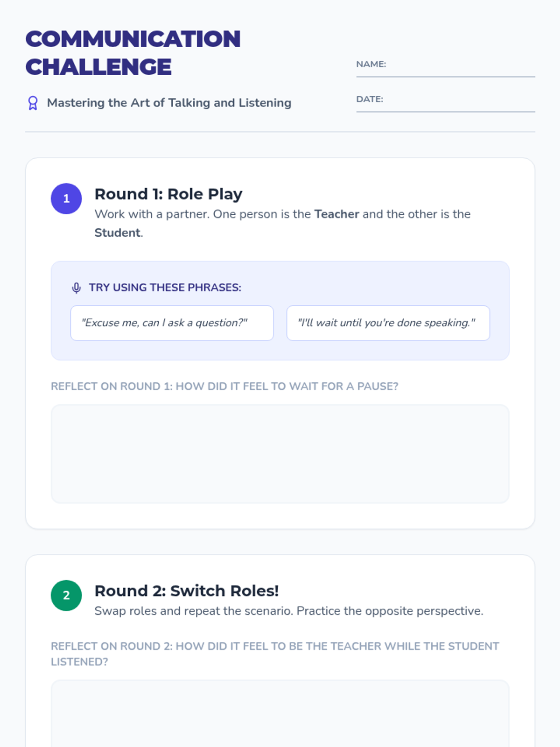
Task: Click the "Mastering the Art of Talking and Listening" subtitle
Action: click(x=169, y=103)
